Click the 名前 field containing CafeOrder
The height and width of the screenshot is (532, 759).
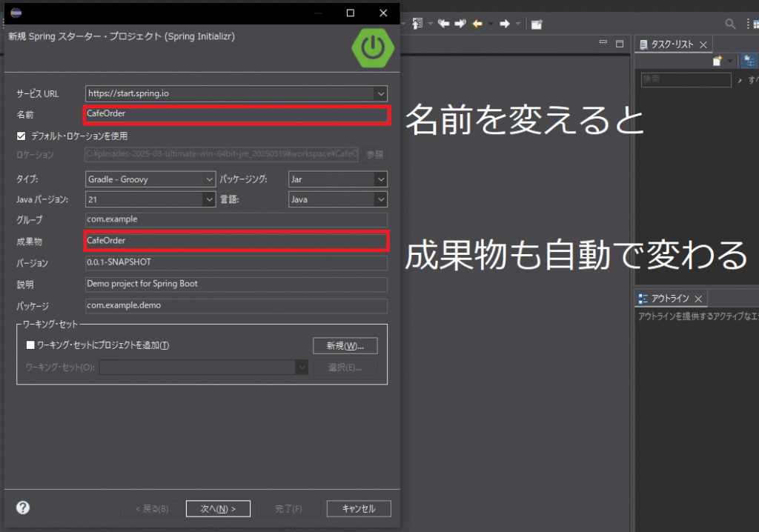tap(236, 115)
